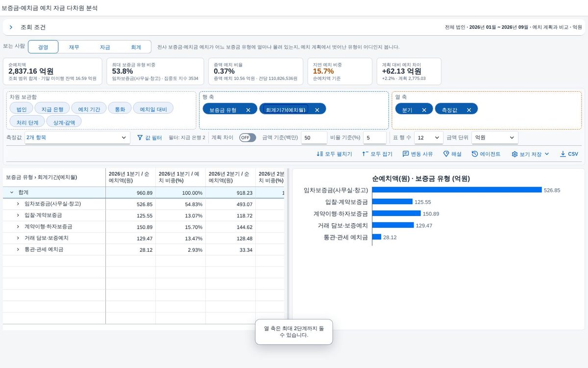Click header 2026년 1분기 / 순예치액(원)
The image size is (588, 368).
coord(131,177)
